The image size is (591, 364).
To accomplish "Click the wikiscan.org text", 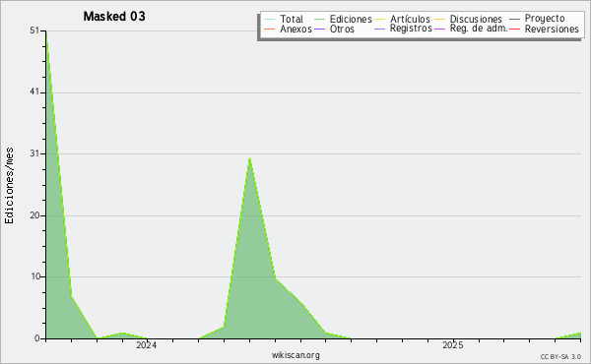I will pos(295,355).
